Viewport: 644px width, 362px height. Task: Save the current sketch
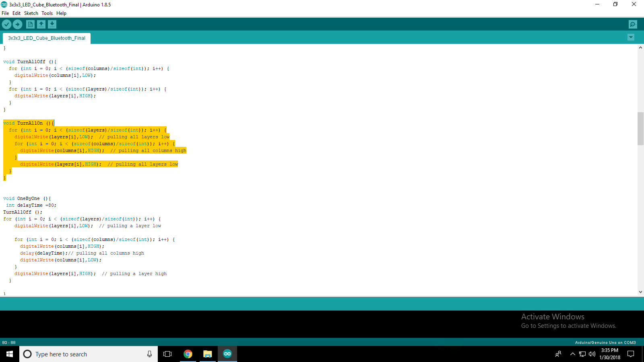pos(52,25)
